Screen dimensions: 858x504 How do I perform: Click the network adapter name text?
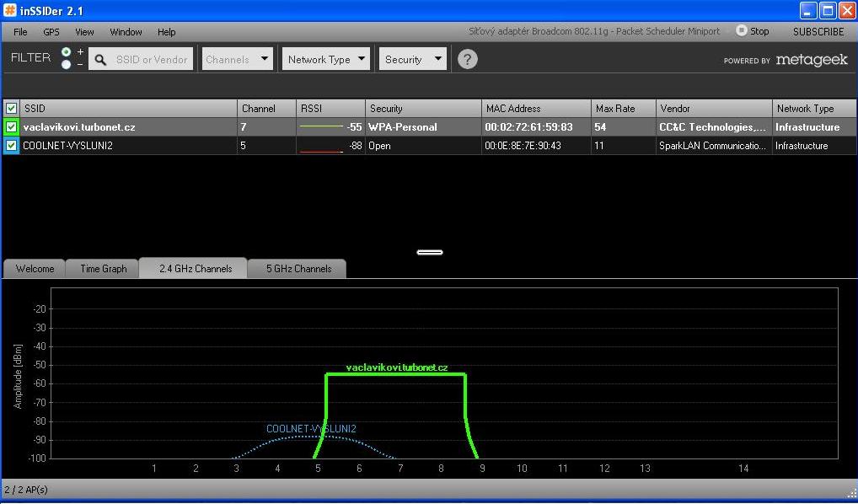tap(594, 31)
